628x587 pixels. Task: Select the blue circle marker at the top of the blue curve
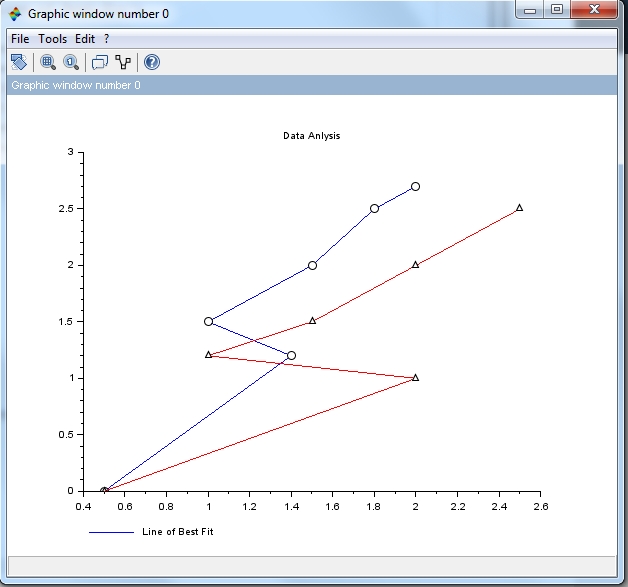coord(415,187)
